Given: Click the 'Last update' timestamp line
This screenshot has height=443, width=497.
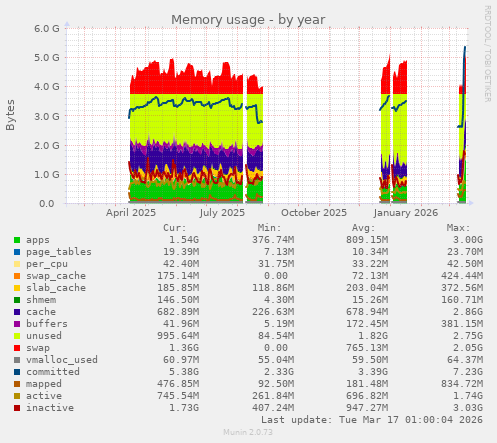Looking at the screenshot, I should coord(372,420).
